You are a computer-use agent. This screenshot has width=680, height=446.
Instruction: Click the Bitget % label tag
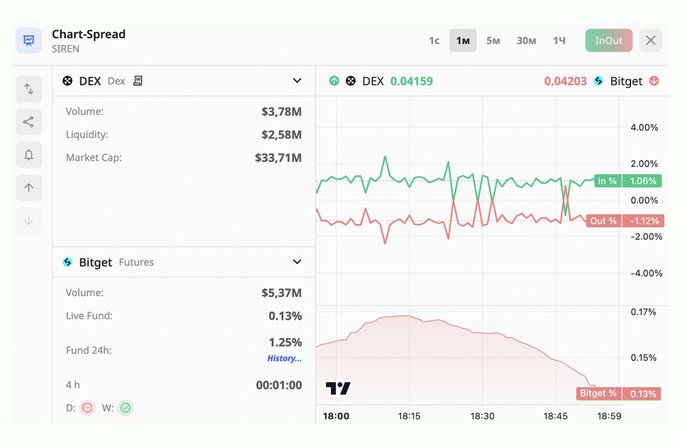598,393
